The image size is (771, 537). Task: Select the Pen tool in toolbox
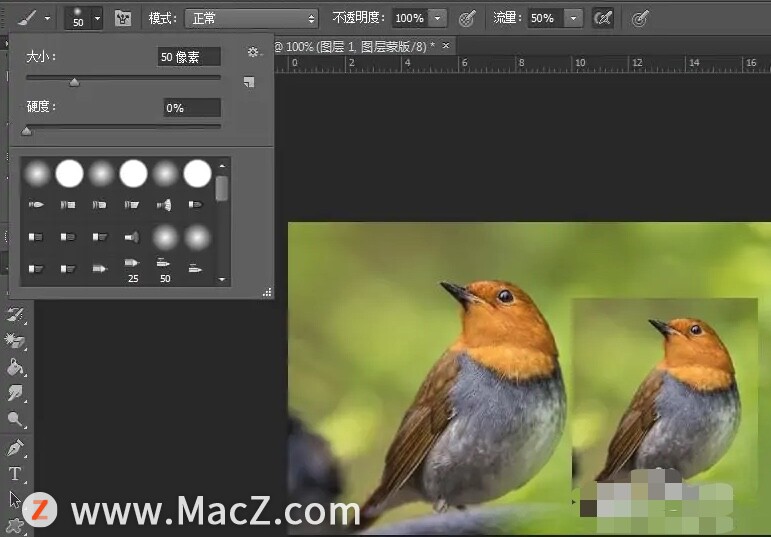[15, 447]
